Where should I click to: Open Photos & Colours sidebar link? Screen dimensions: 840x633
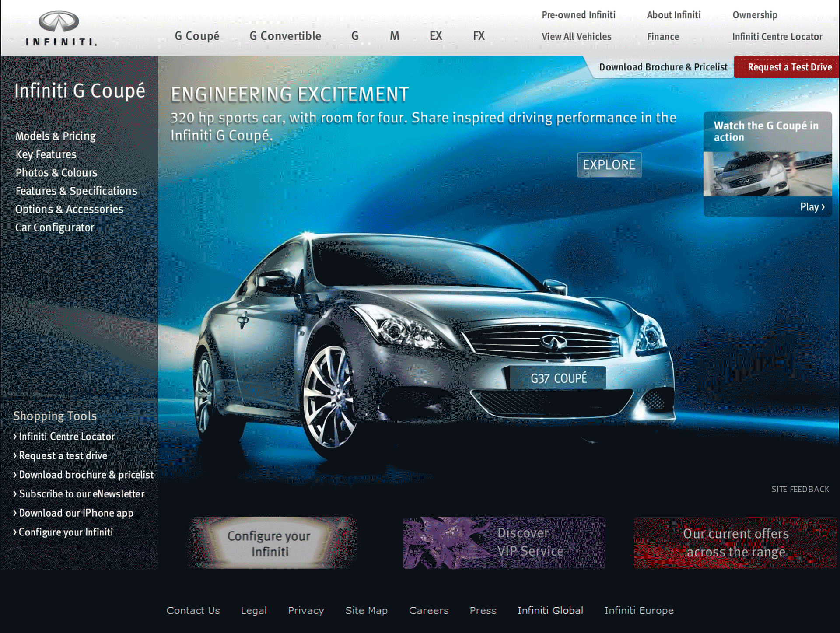pyautogui.click(x=56, y=172)
